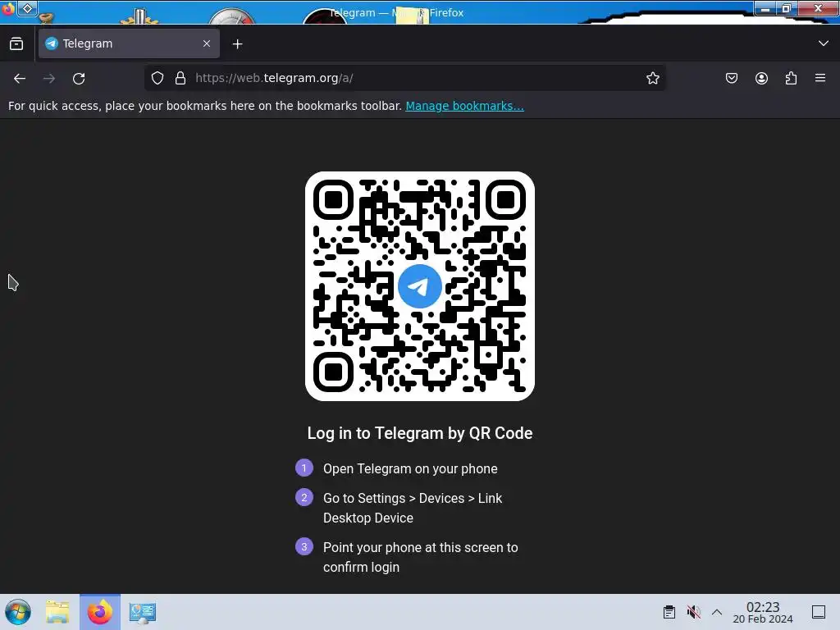The height and width of the screenshot is (630, 840).
Task: Expand the list all tabs chevron
Action: pos(824,43)
